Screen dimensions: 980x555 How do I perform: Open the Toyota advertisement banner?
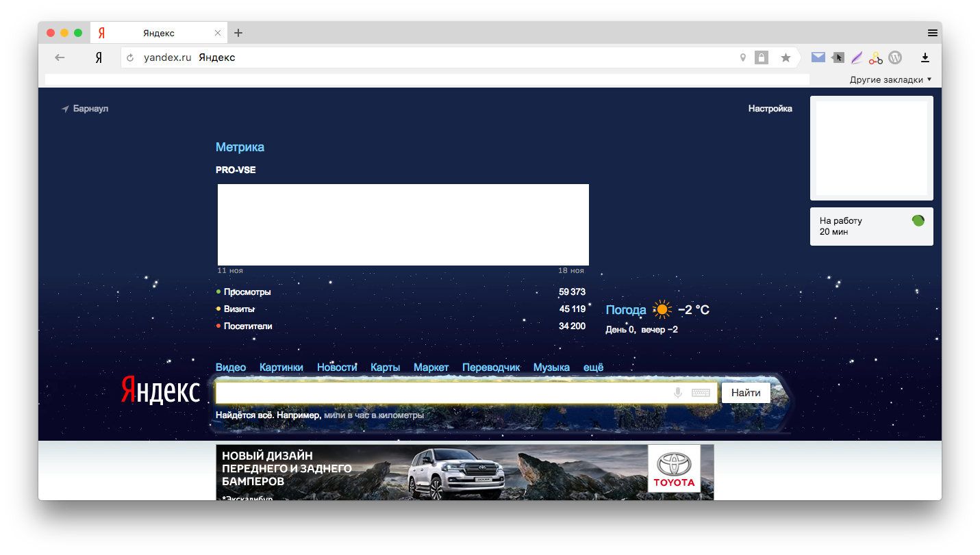click(465, 472)
